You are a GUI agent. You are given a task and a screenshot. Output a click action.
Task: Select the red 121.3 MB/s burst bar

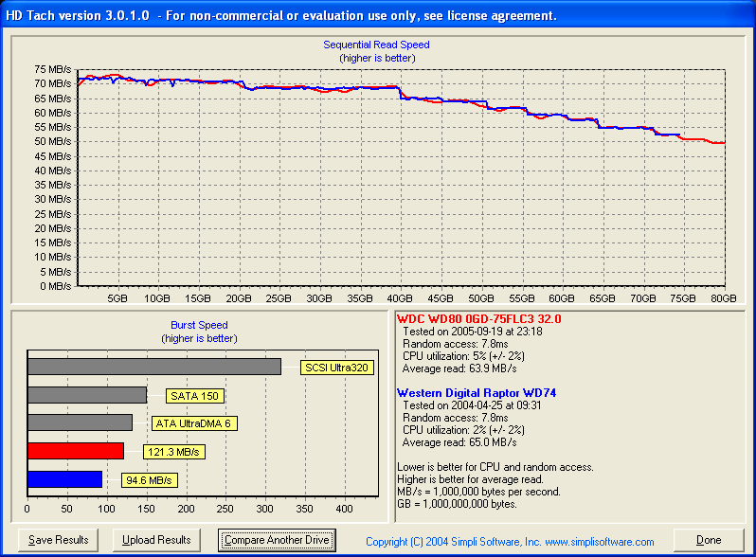click(x=76, y=451)
